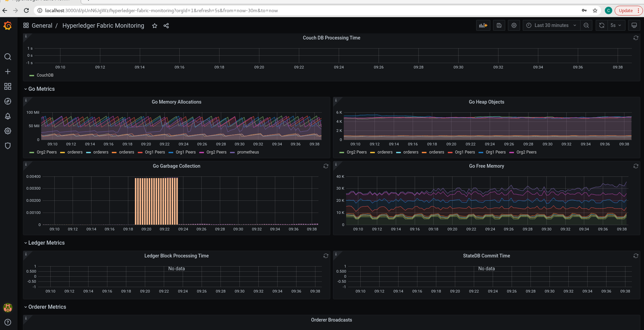Open info icon on Go Memory Allocations panel
Viewport: 644px width, 330px height.
pos(26,100)
